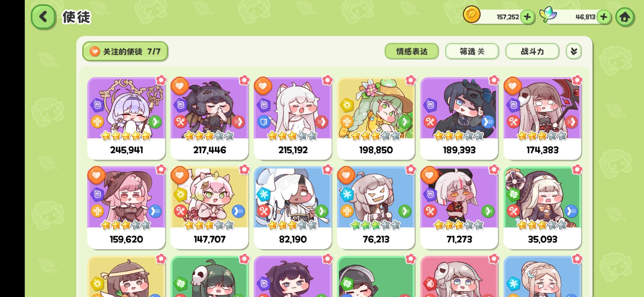
Task: Tap the rainbow butterfly gem icon
Action: pos(548,14)
